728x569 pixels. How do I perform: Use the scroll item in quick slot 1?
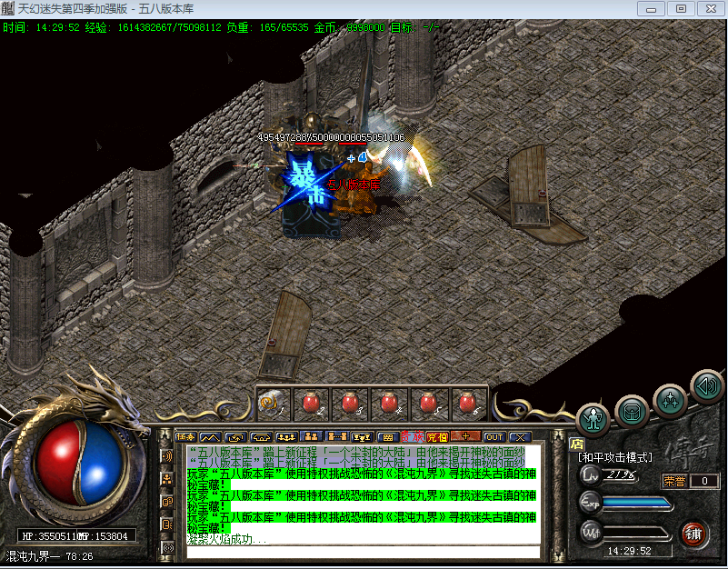point(273,403)
